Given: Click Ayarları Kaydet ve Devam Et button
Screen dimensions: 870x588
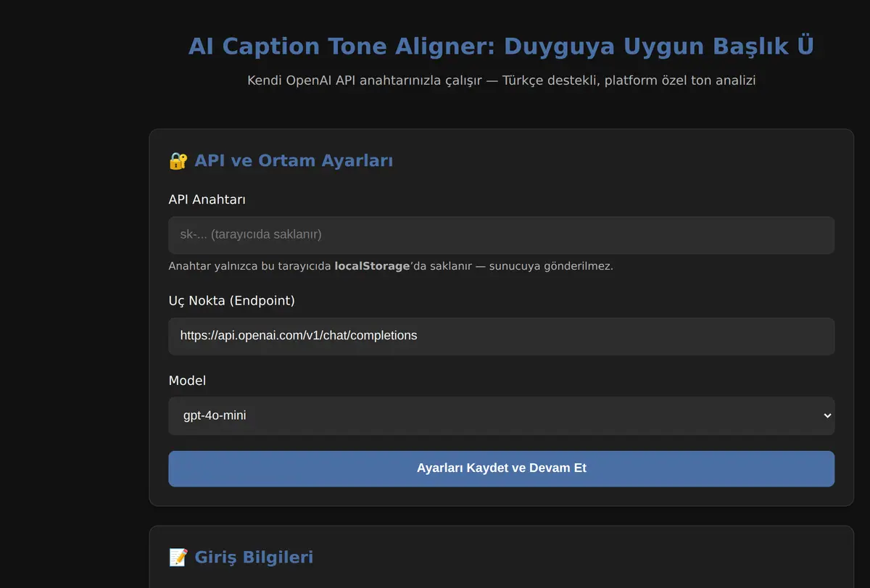Looking at the screenshot, I should click(501, 468).
